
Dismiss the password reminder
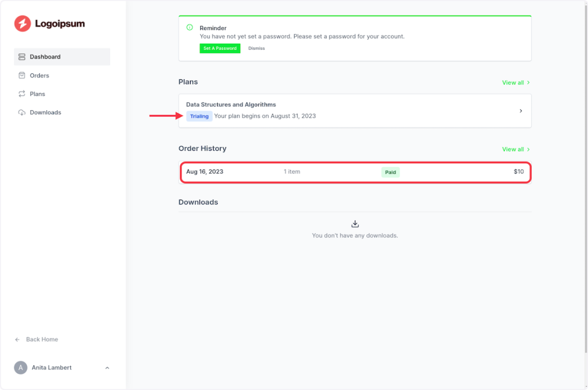pyautogui.click(x=257, y=48)
